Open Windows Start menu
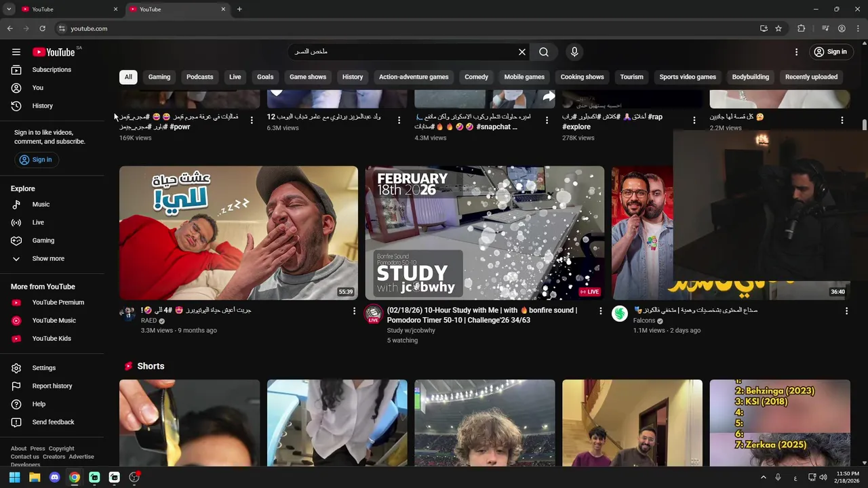 (x=14, y=478)
